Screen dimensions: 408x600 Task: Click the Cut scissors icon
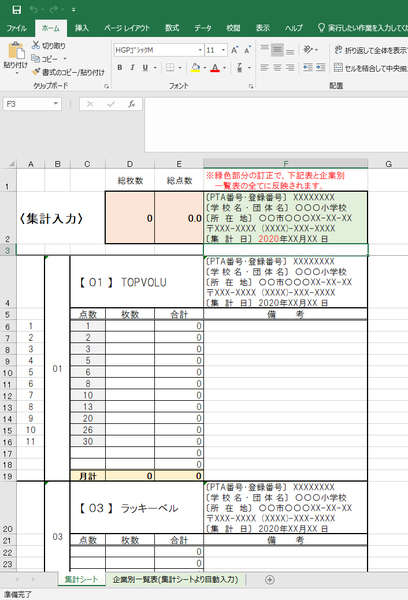(36, 45)
